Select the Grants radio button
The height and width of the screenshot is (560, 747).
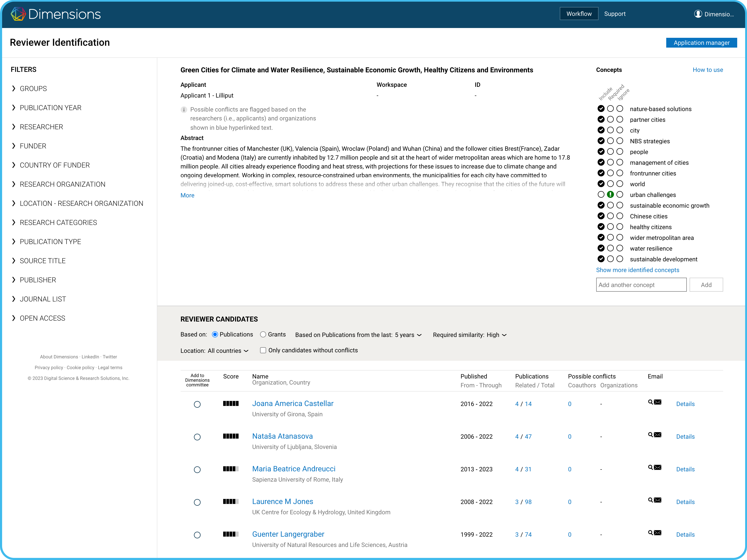(x=263, y=335)
